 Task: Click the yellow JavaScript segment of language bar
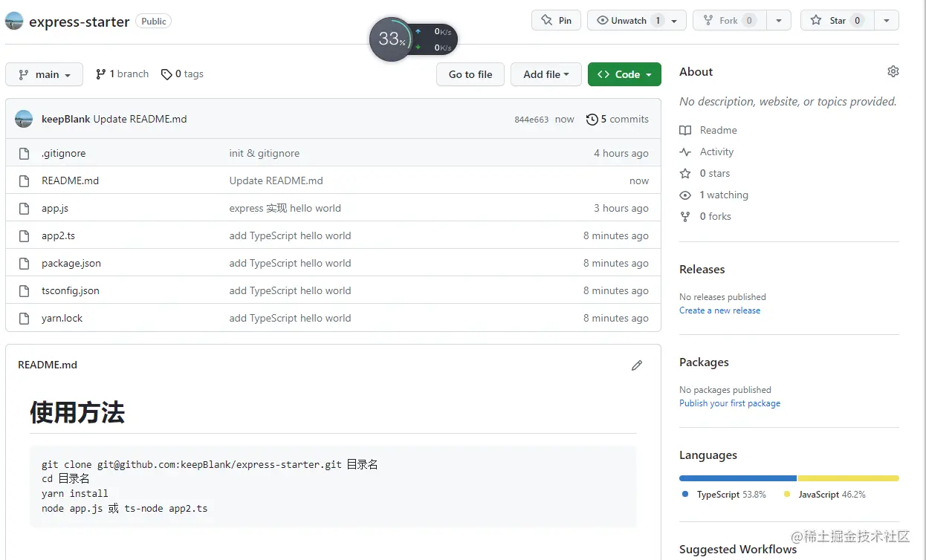pos(849,478)
